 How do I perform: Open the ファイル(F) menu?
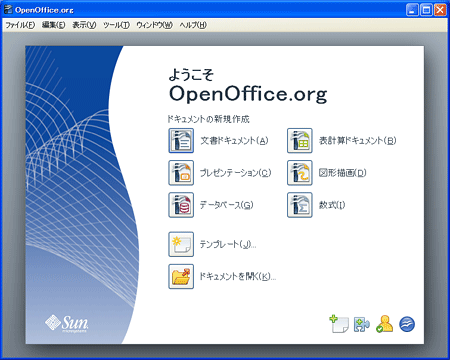[x=20, y=25]
